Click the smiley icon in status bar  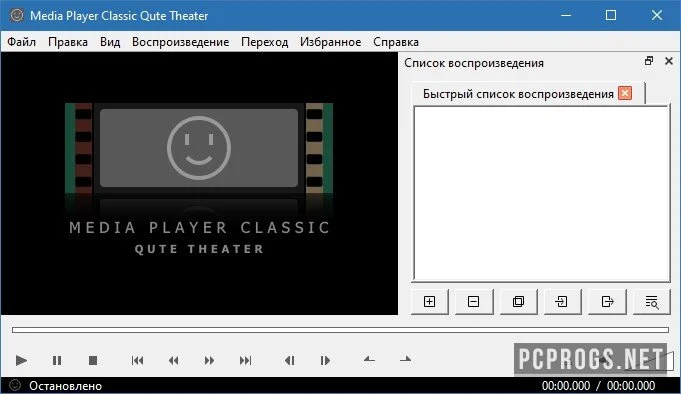pyautogui.click(x=15, y=385)
